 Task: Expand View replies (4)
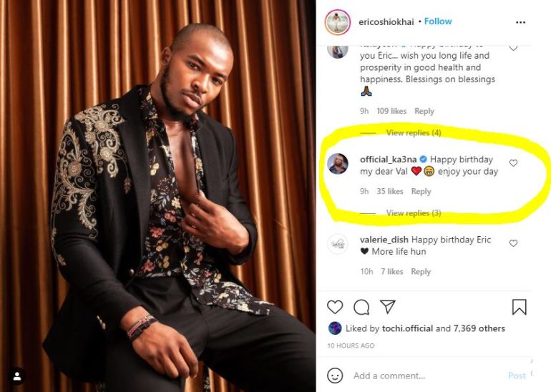click(x=414, y=133)
